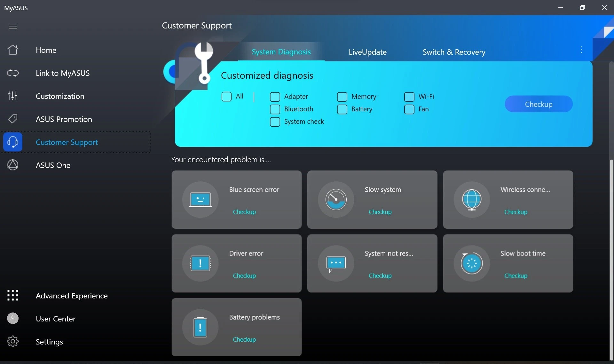Click the Home house icon
The height and width of the screenshot is (364, 614).
click(x=13, y=50)
